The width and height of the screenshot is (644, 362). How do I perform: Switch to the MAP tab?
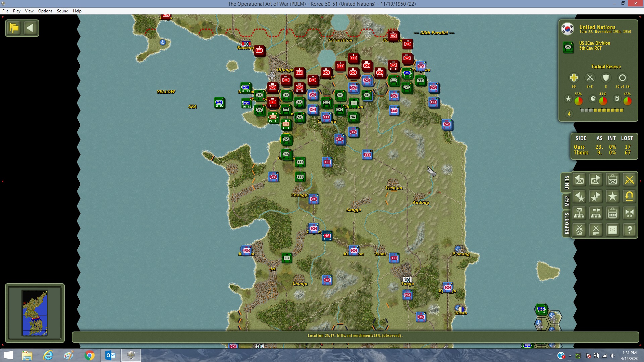[567, 201]
